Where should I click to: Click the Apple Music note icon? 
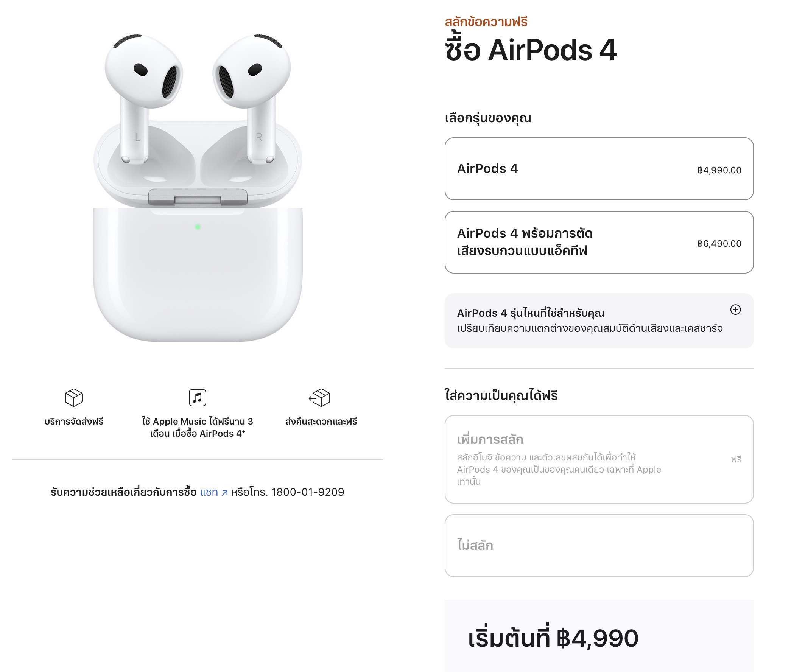[197, 398]
